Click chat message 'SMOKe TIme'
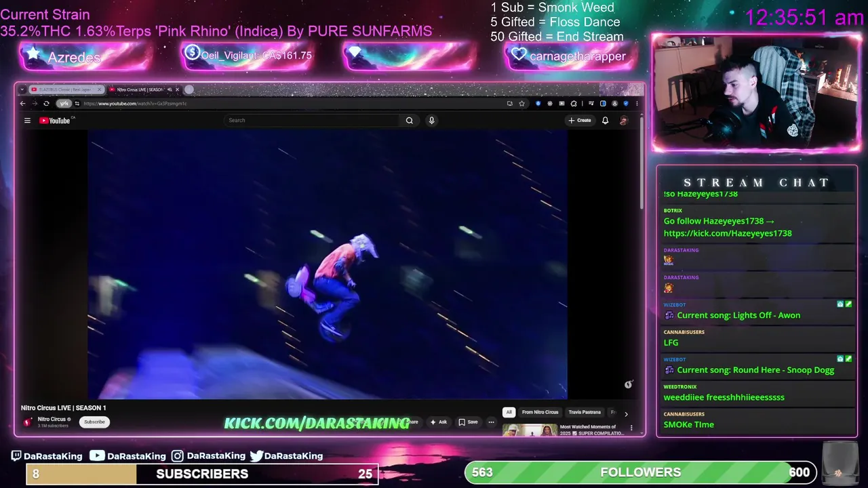 point(688,424)
